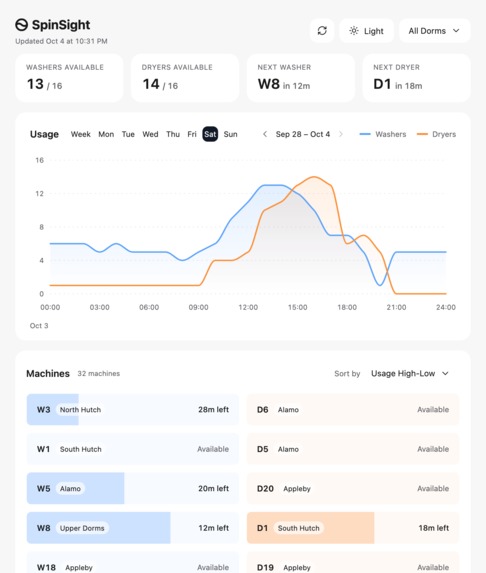Image resolution: width=486 pixels, height=573 pixels.
Task: Open the W8 Upper Dorms machine row
Action: [133, 528]
